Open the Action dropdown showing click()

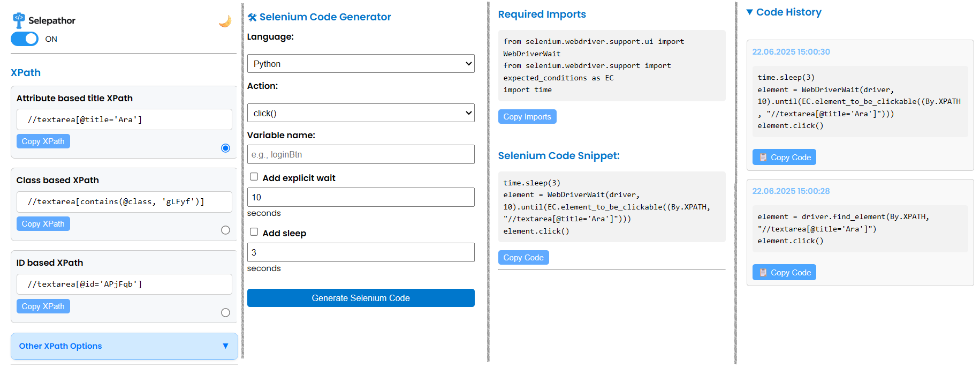click(x=361, y=113)
